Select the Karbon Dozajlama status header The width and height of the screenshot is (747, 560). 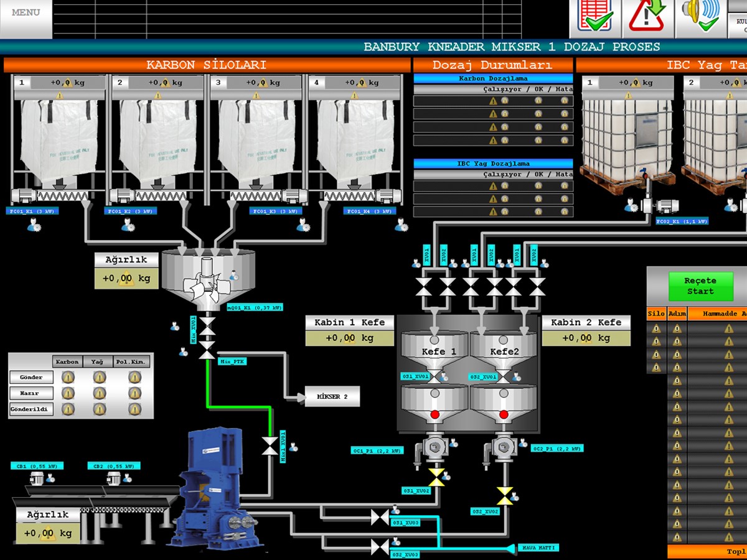(x=493, y=78)
